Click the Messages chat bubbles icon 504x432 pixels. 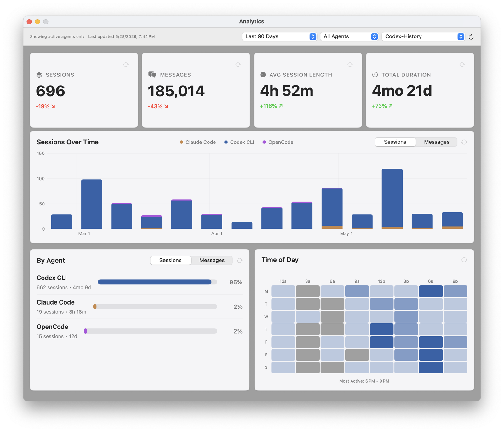(152, 75)
